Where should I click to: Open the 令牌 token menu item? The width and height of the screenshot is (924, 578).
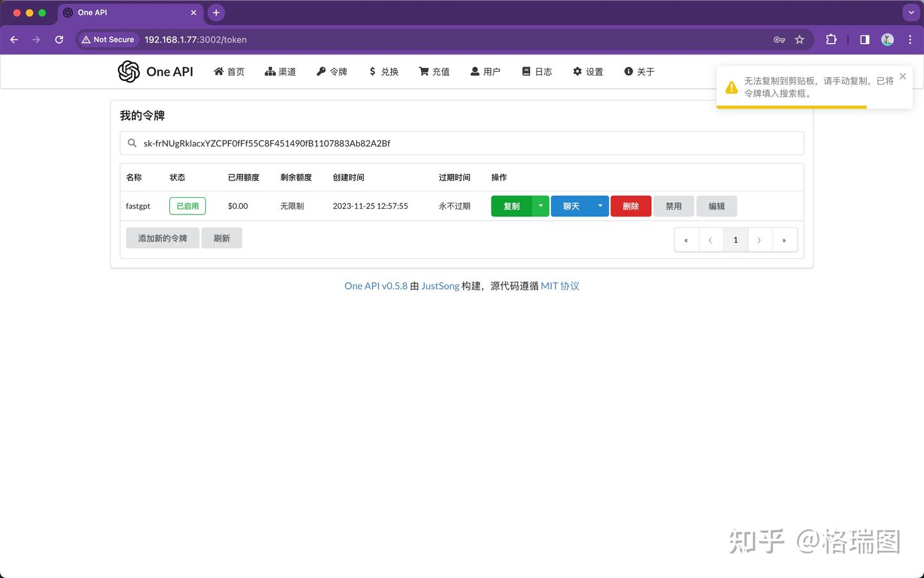tap(332, 72)
